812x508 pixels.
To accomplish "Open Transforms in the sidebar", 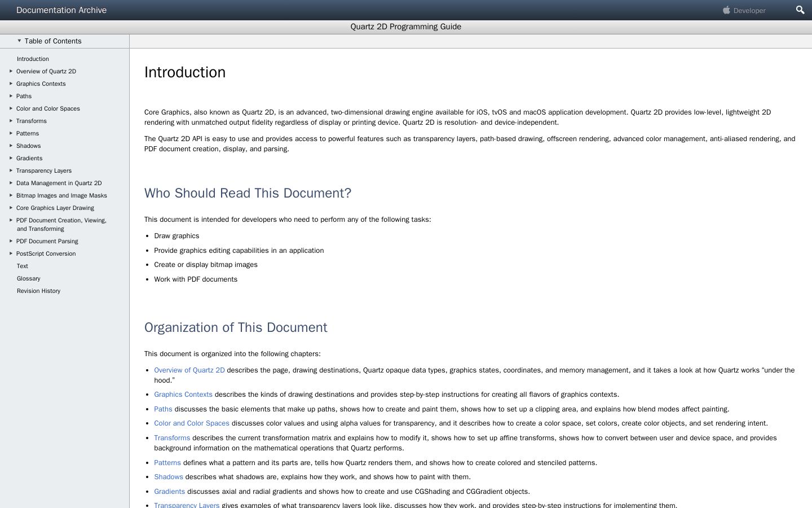I will point(32,121).
